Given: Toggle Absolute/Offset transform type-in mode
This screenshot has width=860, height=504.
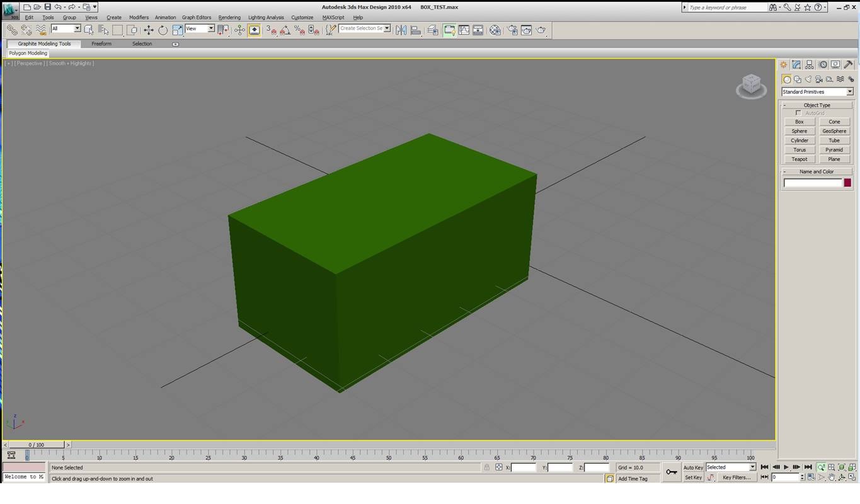Looking at the screenshot, I should point(498,467).
